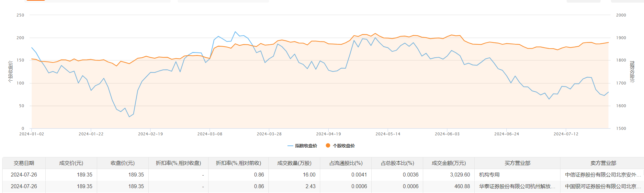This screenshot has width=644, height=193.
Task: Click x-axis date label 2024-07-12
Action: [566, 134]
